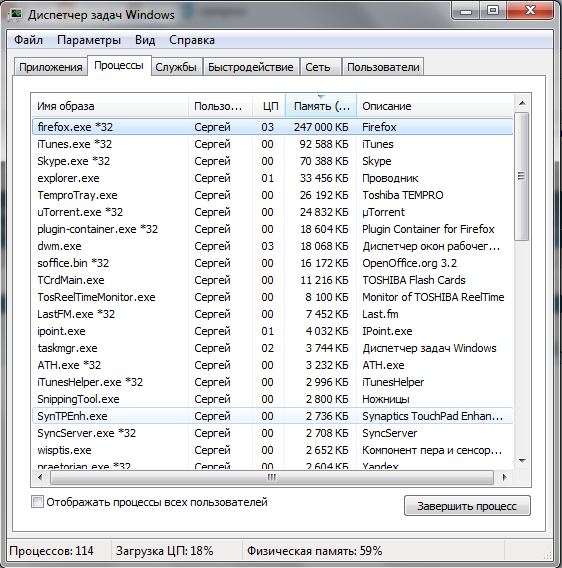Click the vertical scrollbar down arrow
Viewport: 562px width, 568px height.
click(522, 461)
